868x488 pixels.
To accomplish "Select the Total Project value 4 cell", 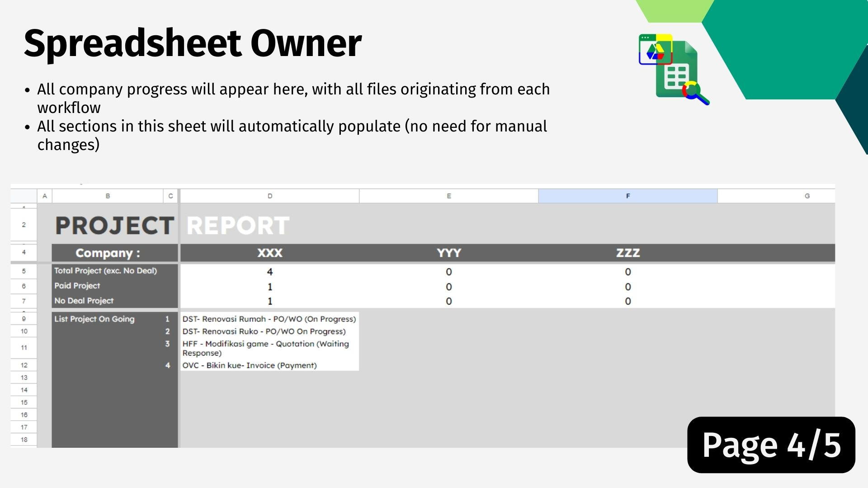I will [x=269, y=272].
